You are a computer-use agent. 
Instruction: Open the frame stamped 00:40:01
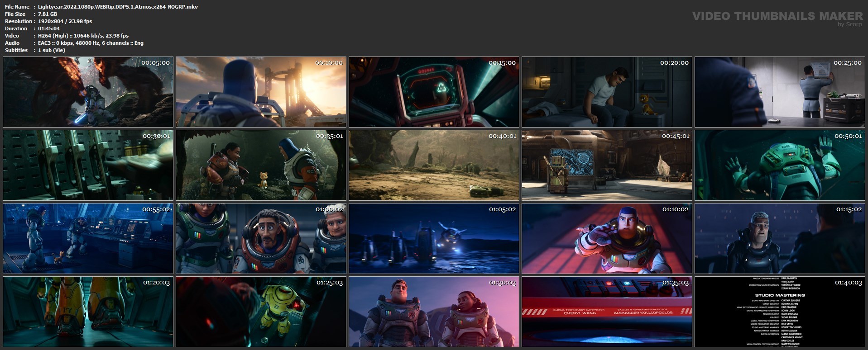pos(434,166)
